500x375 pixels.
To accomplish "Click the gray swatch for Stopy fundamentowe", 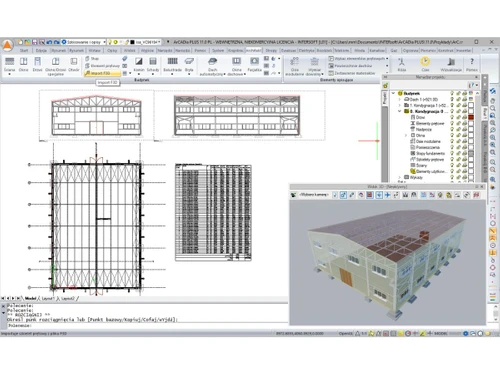I will [x=471, y=153].
